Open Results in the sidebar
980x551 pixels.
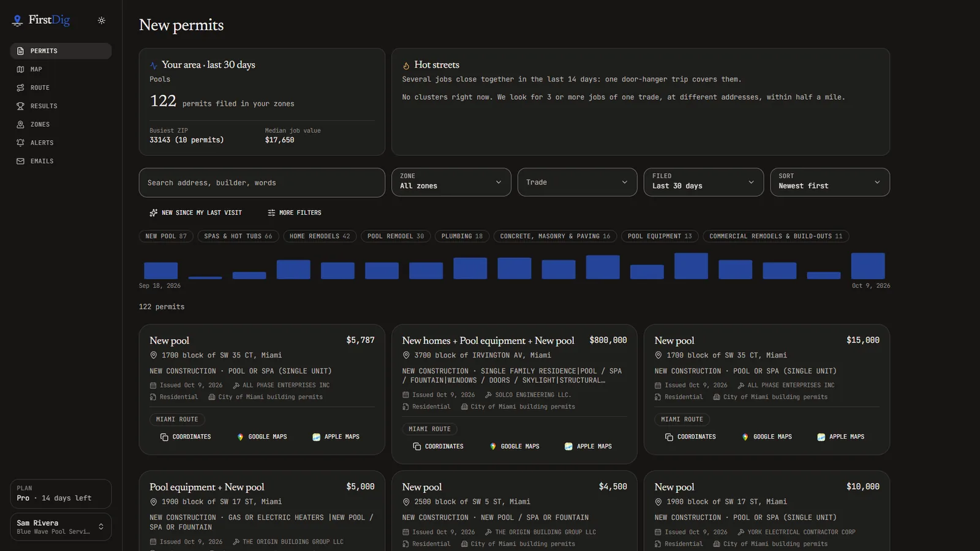(61, 106)
